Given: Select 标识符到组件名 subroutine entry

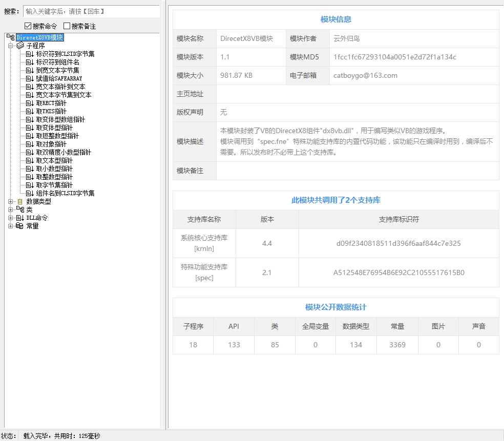Looking at the screenshot, I should (x=57, y=62).
